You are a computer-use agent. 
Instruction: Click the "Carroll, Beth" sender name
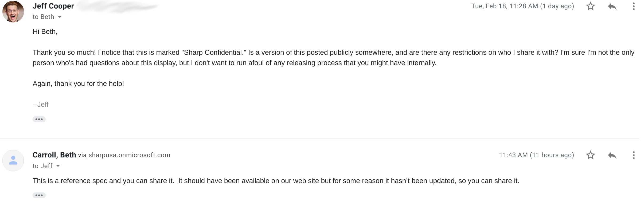[x=54, y=155]
